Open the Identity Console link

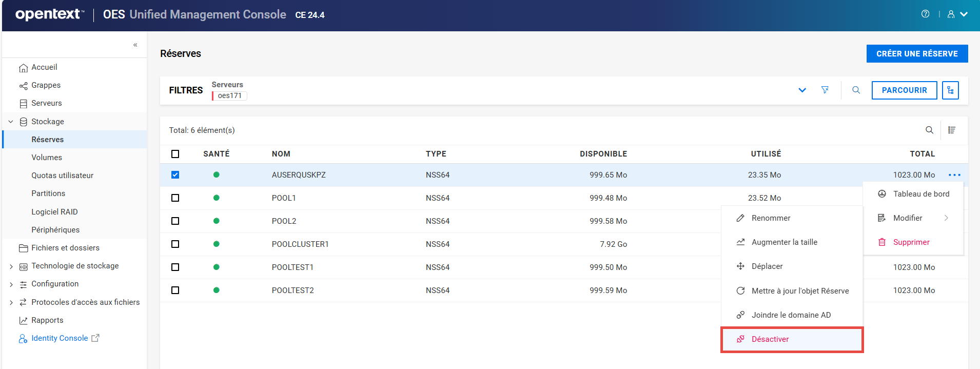pos(60,338)
